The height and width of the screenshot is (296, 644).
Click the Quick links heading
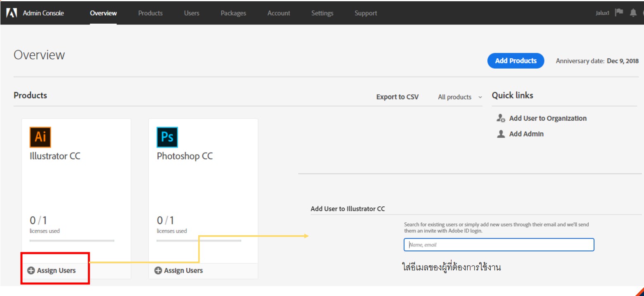tap(512, 95)
